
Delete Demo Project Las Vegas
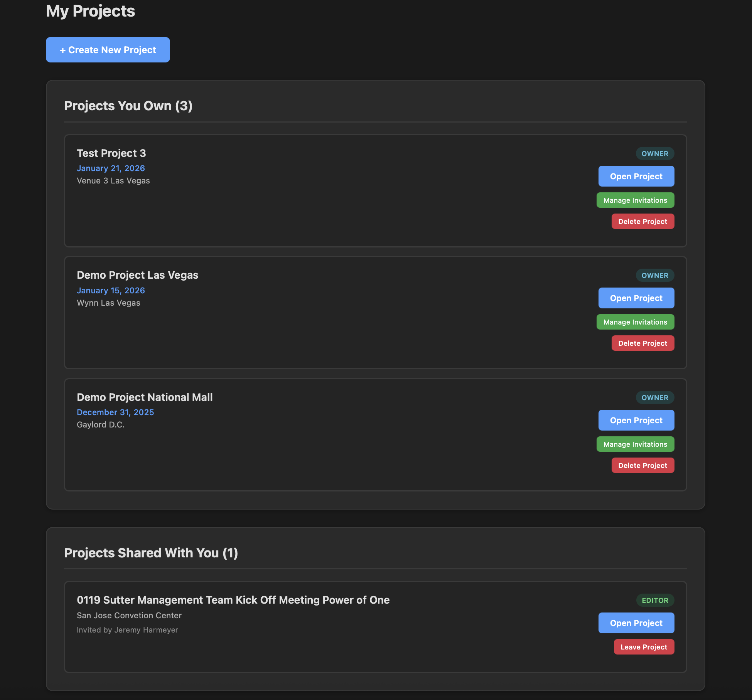point(642,343)
